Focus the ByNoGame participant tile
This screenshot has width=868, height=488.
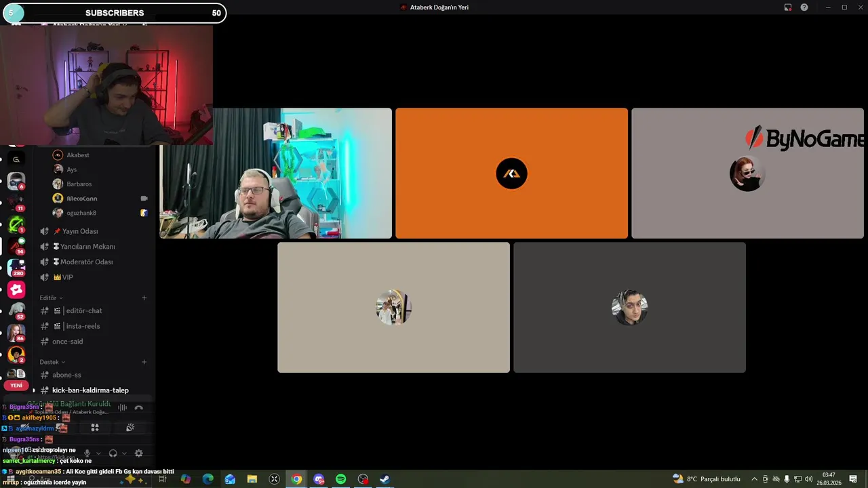pyautogui.click(x=747, y=174)
